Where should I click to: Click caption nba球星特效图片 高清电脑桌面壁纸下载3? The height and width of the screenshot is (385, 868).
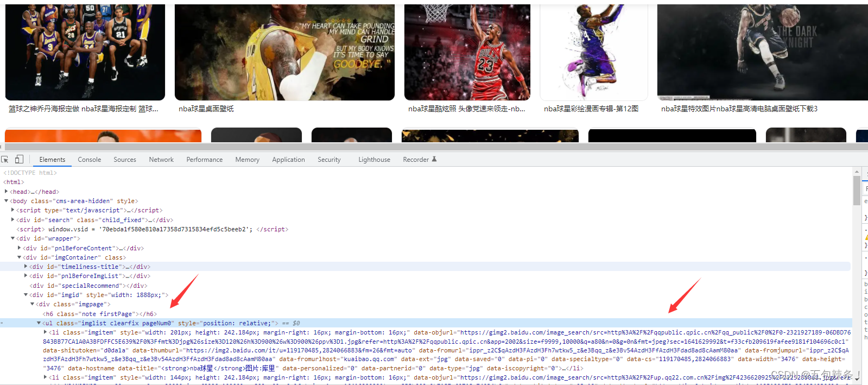(x=739, y=109)
